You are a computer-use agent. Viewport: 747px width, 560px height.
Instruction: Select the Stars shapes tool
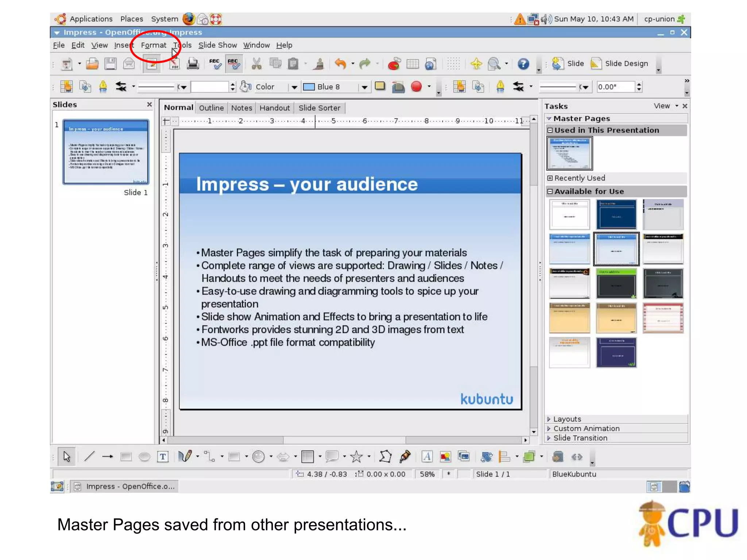pyautogui.click(x=356, y=456)
